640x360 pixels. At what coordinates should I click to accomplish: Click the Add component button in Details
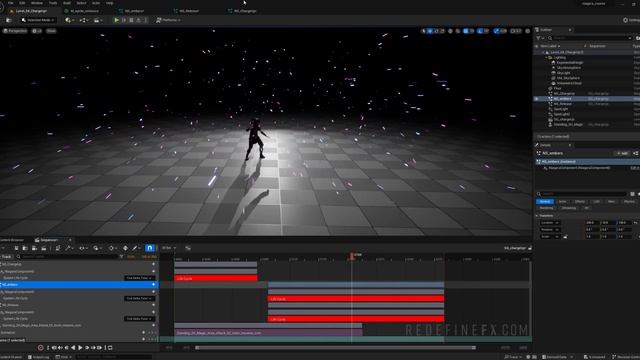623,153
